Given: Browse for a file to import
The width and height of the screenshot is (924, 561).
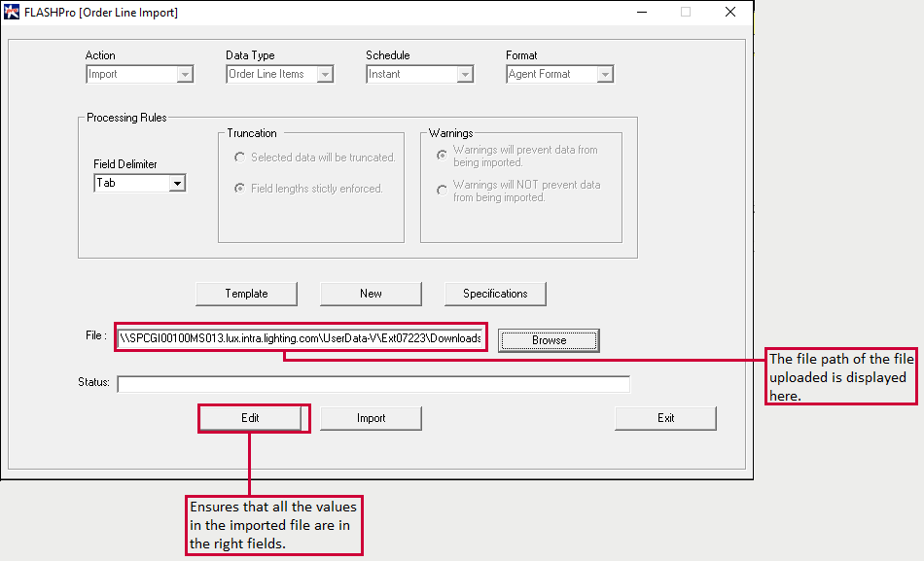Looking at the screenshot, I should click(x=549, y=340).
